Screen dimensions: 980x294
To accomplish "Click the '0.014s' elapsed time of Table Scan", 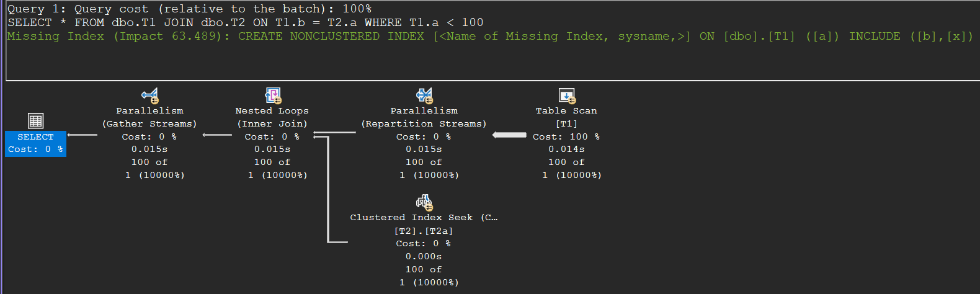I will (x=566, y=149).
